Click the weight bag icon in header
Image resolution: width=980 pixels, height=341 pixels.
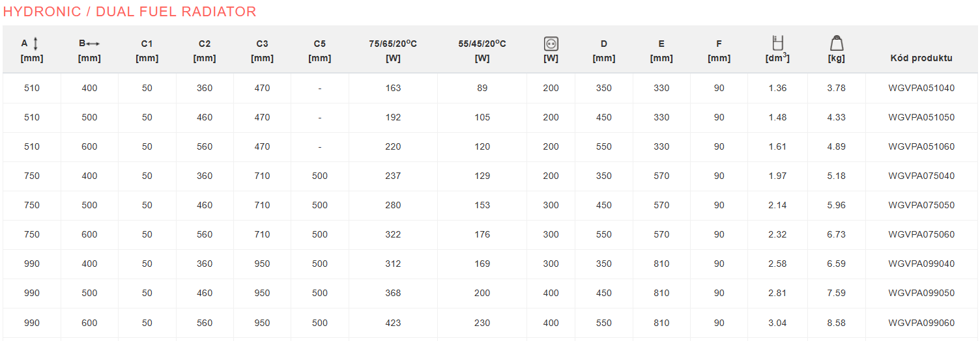pos(837,44)
